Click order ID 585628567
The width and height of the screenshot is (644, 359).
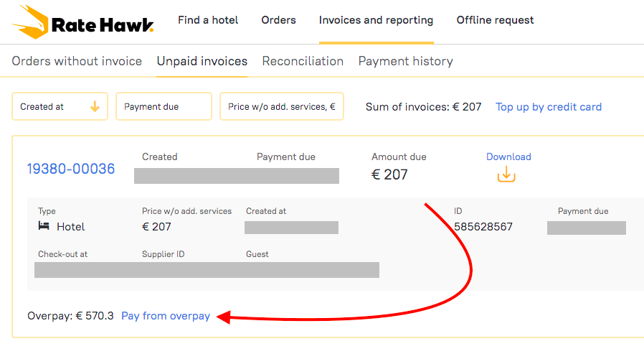point(483,227)
